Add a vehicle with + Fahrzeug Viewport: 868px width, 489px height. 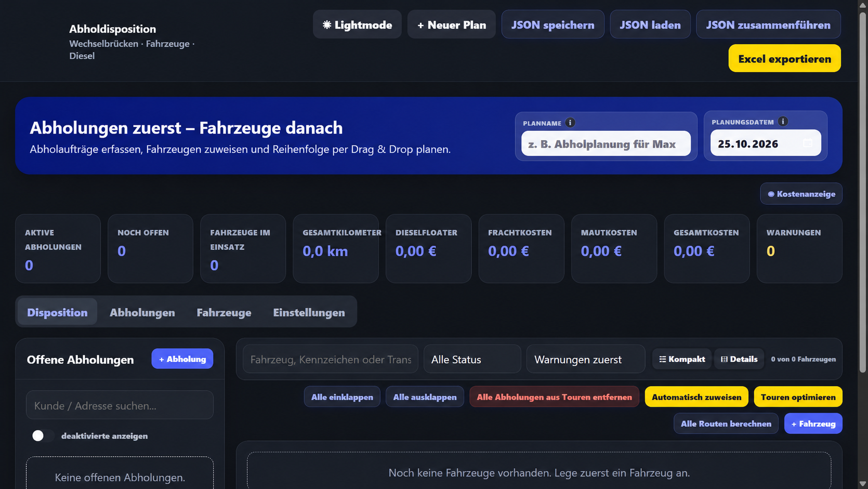click(813, 423)
